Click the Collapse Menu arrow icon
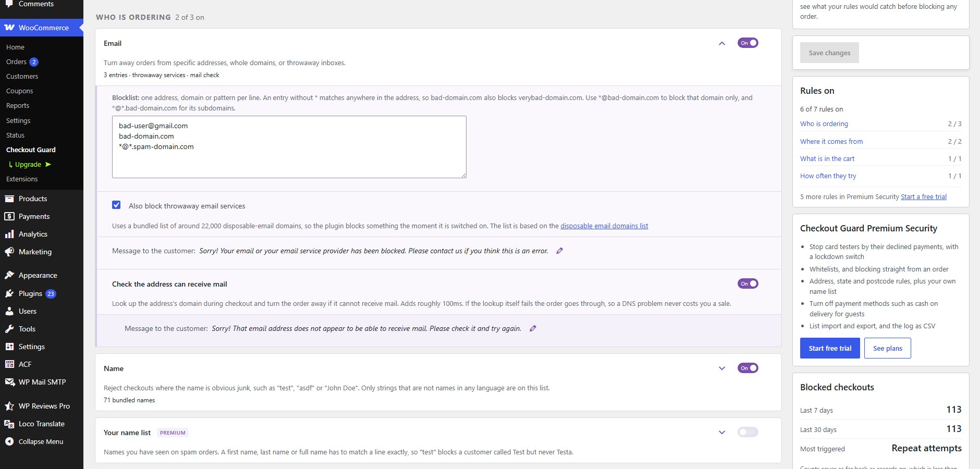The width and height of the screenshot is (980, 469). 9,441
